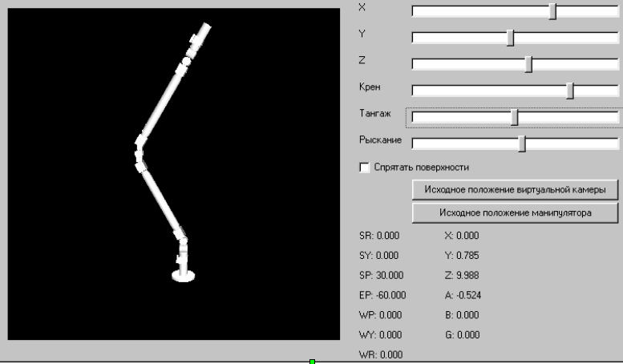
Task: Click the X: 0.000 coordinate value
Action: tap(462, 236)
